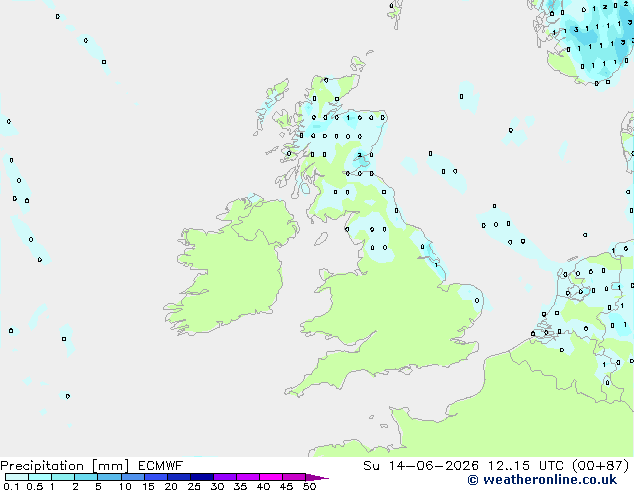Click the (00+87) forecast offset label

coord(601,466)
